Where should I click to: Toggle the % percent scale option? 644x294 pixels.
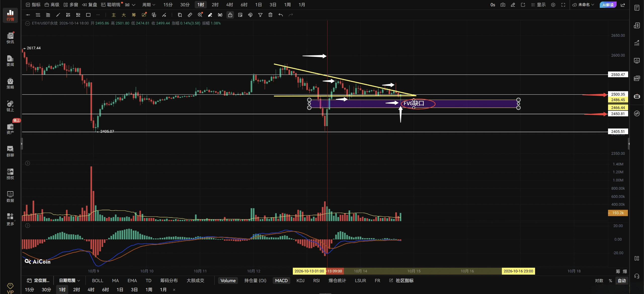pyautogui.click(x=610, y=281)
